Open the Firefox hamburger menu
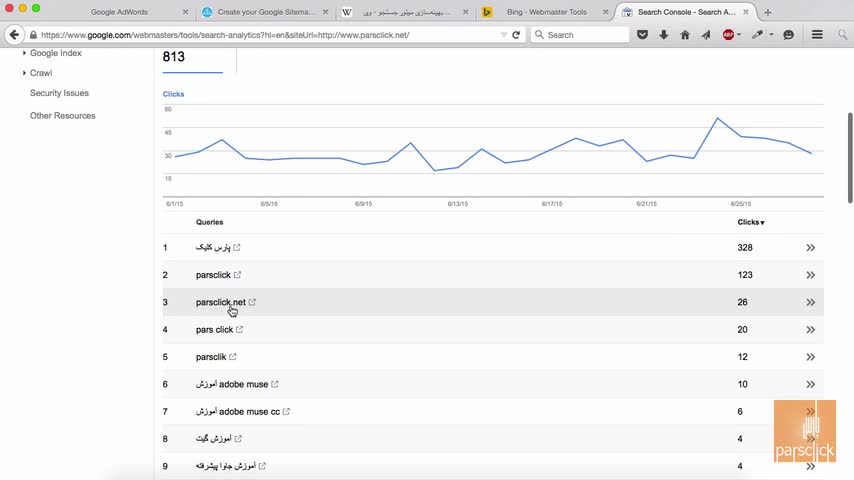Viewport: 854px width, 480px height. click(817, 35)
